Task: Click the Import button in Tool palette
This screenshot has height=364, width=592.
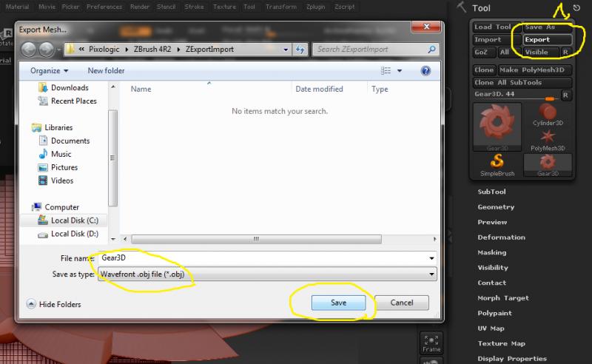Action: coord(497,40)
